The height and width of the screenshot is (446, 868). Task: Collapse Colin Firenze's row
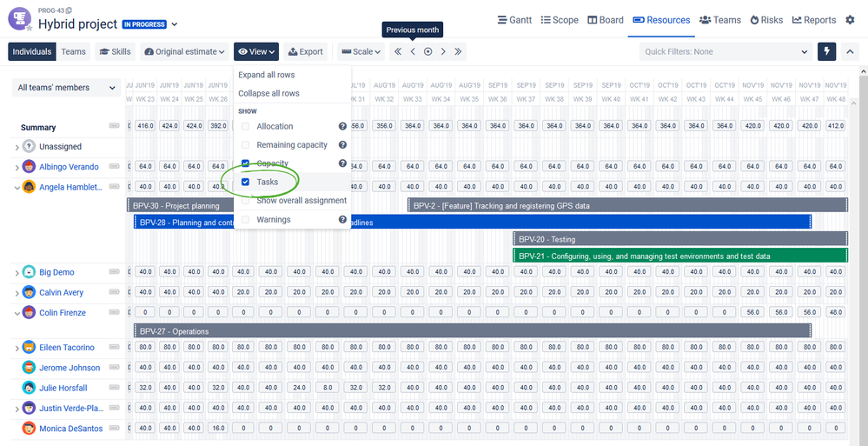(x=17, y=313)
